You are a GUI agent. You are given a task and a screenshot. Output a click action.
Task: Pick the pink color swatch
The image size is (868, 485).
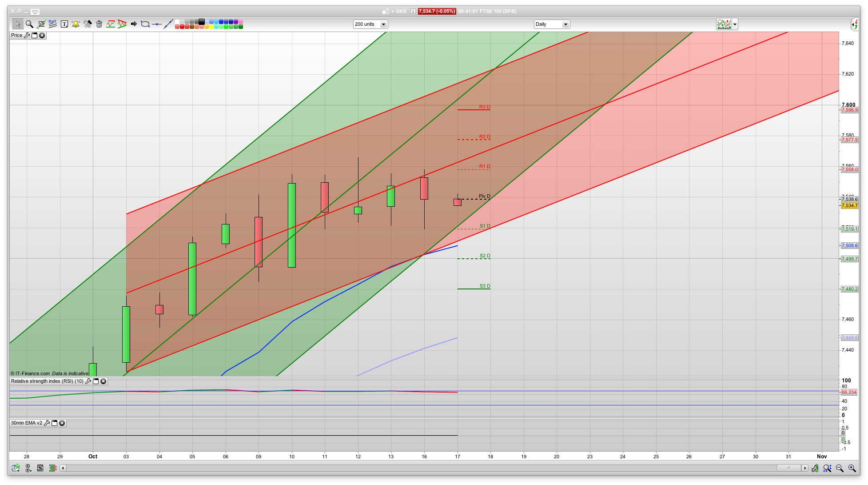[241, 22]
